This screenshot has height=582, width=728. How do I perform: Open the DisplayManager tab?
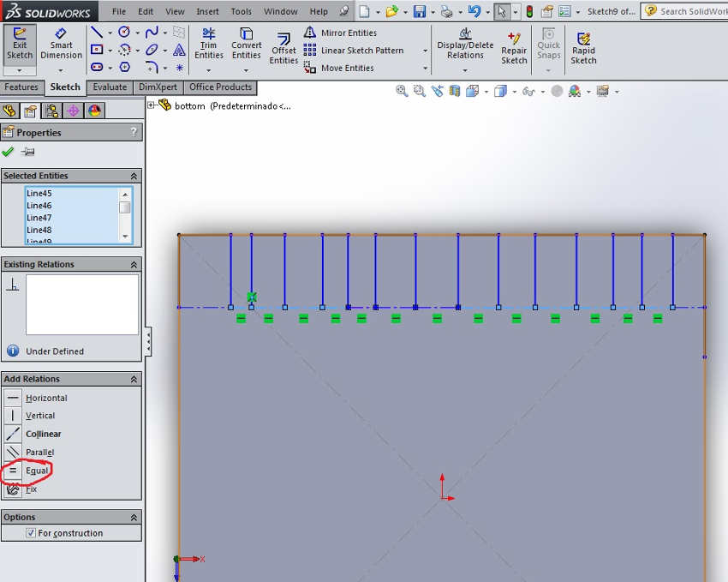coord(94,111)
